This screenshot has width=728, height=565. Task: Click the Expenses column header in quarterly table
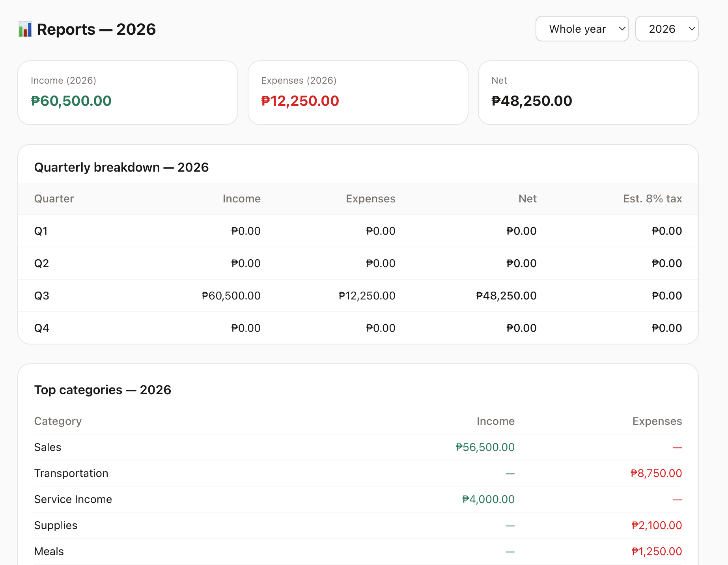pos(371,198)
